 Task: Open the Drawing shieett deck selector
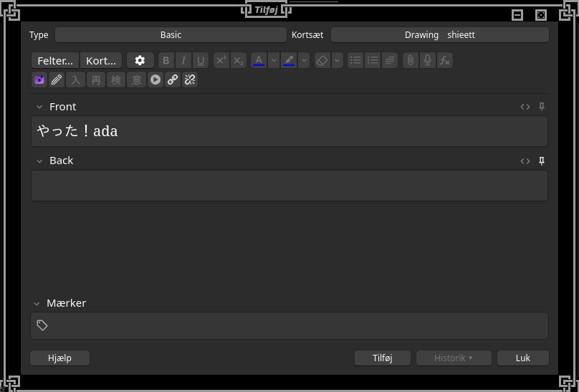click(x=440, y=35)
